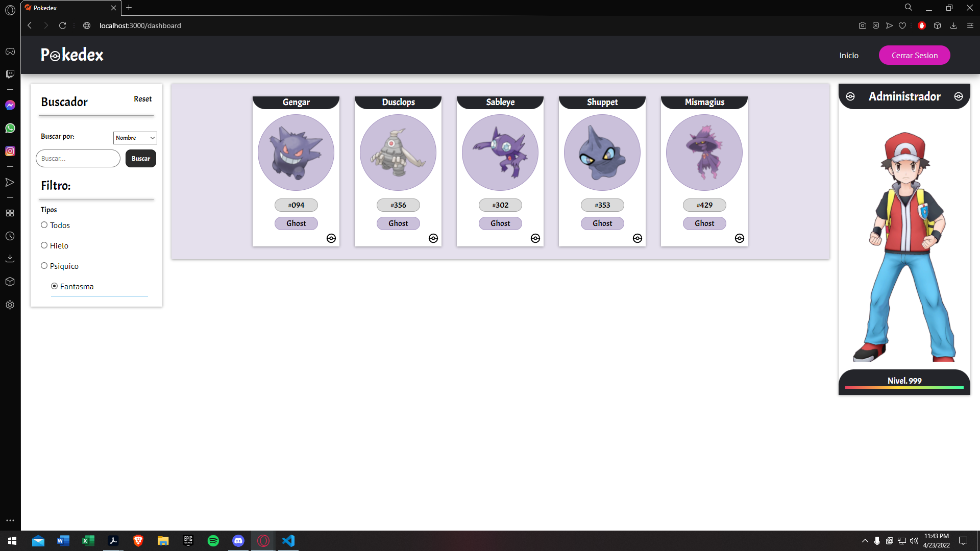Open the browser tab search icon

[909, 8]
